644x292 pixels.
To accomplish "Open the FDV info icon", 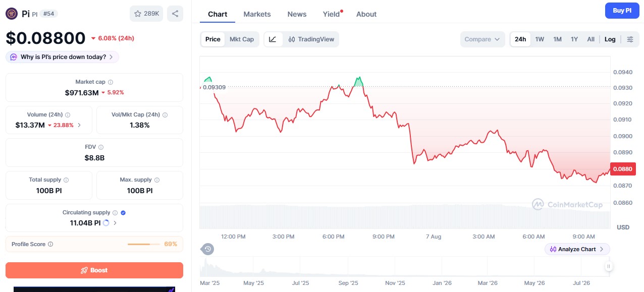I will tap(101, 147).
